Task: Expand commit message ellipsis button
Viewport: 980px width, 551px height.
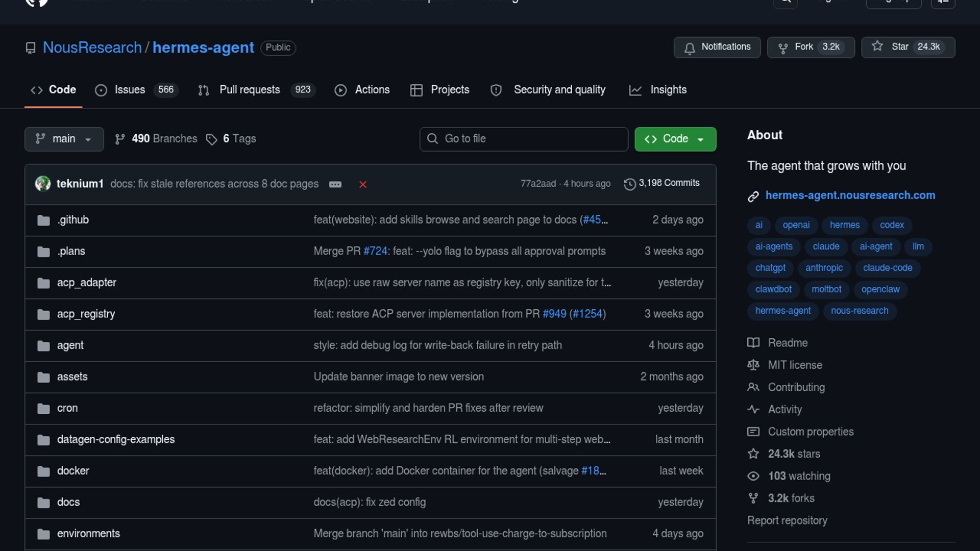Action: click(x=335, y=184)
